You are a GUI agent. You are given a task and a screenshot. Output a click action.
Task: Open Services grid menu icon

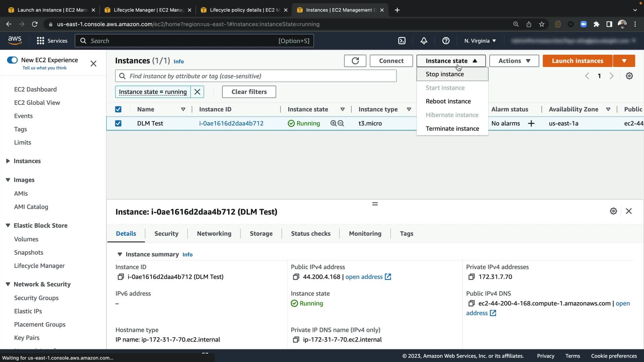(41, 41)
